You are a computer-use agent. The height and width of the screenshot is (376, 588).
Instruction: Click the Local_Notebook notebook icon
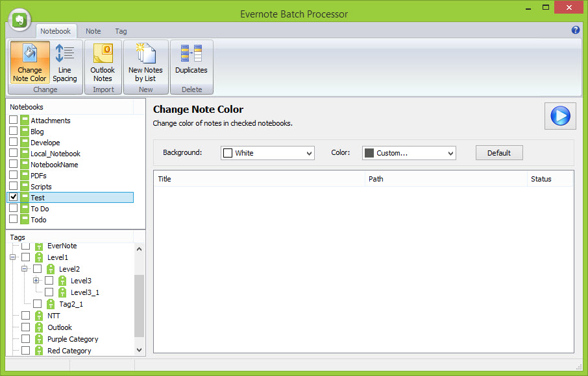25,153
